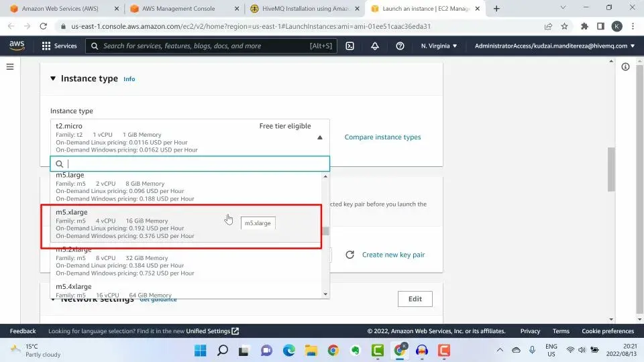Open the Services menu label
Screen dimensions: 644x362
point(65,46)
